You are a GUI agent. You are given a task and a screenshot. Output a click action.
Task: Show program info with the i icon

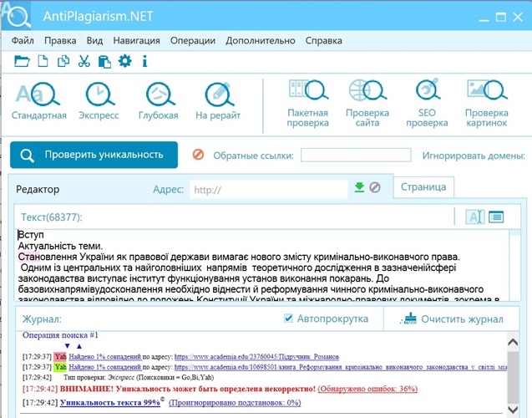pos(144,62)
